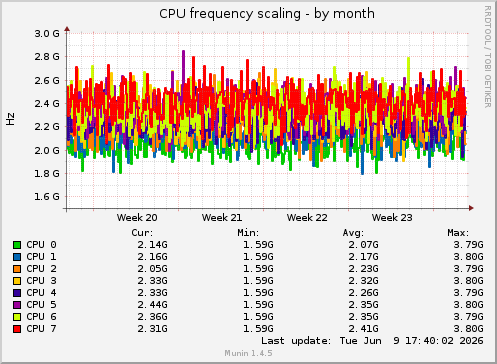This screenshot has height=364, width=497.
Task: Click CPU 7 current value 2.31G
Action: [x=153, y=329]
